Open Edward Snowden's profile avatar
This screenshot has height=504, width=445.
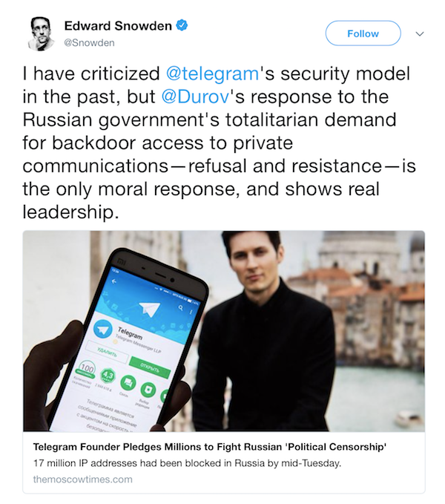point(42,33)
